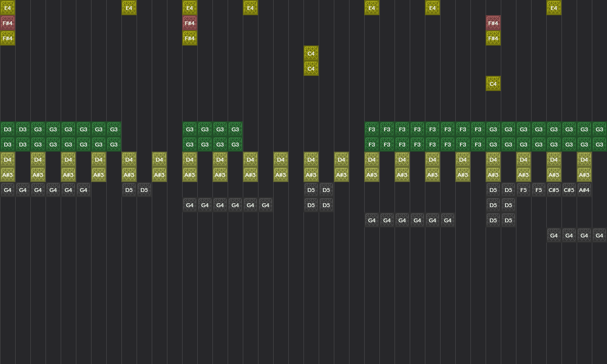Click the rightmost G3 note at the screen edge
The image size is (607, 364).
[x=599, y=129]
